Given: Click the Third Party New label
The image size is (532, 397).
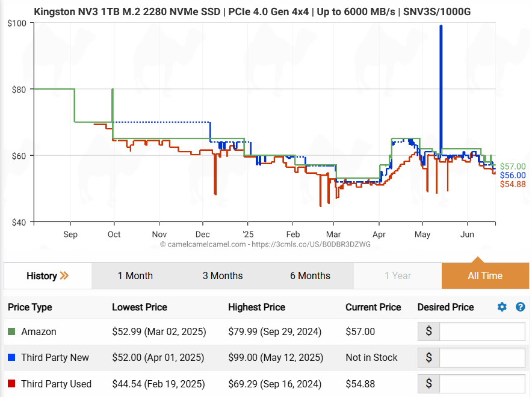Looking at the screenshot, I should pyautogui.click(x=55, y=358).
